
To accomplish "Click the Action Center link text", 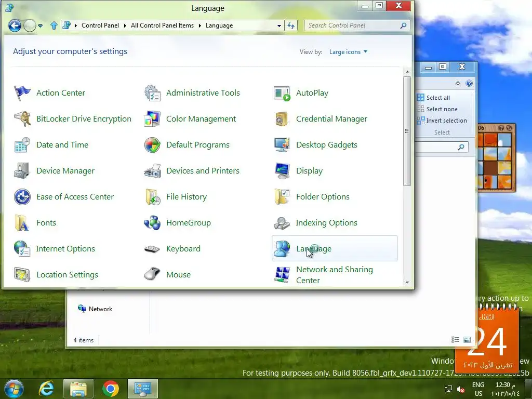I will (x=61, y=93).
